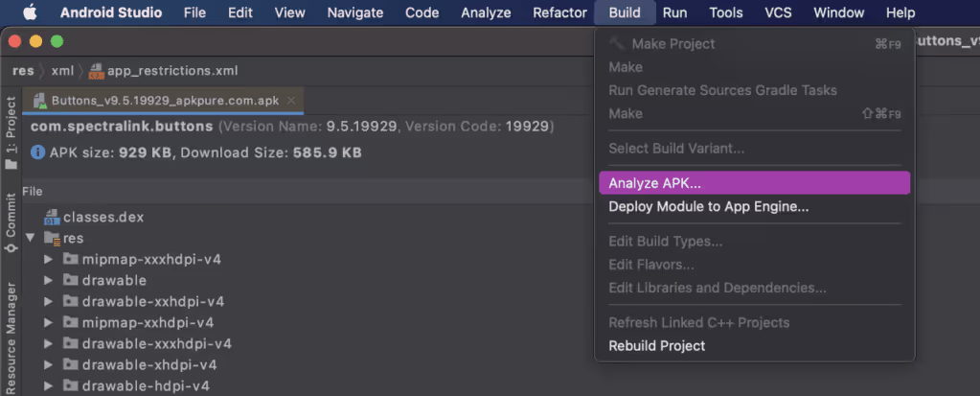The height and width of the screenshot is (396, 980).
Task: Expand the drawable-xhdpi-v4 folder
Action: (48, 364)
